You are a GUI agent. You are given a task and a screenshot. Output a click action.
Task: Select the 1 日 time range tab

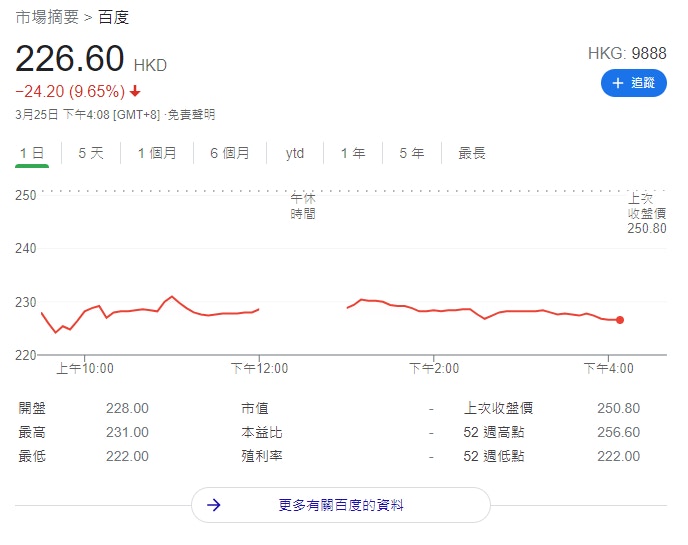click(x=32, y=153)
